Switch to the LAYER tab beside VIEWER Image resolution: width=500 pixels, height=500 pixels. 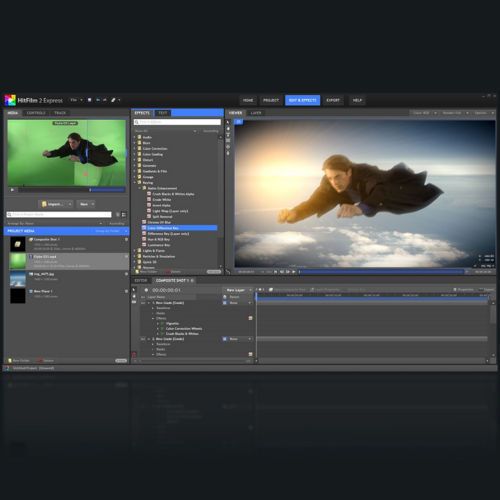tap(256, 113)
